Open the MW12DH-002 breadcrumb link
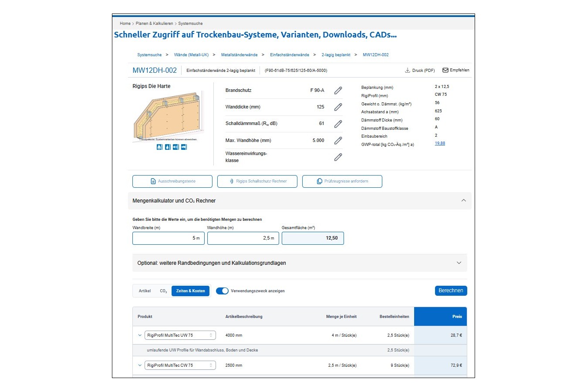587x392 pixels. tap(376, 55)
